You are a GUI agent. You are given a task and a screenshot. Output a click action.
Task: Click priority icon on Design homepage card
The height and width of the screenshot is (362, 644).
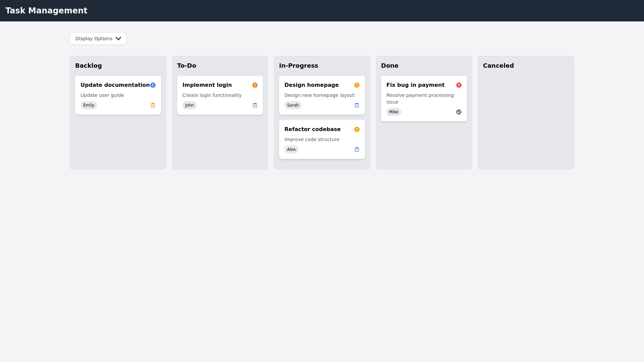tap(357, 85)
